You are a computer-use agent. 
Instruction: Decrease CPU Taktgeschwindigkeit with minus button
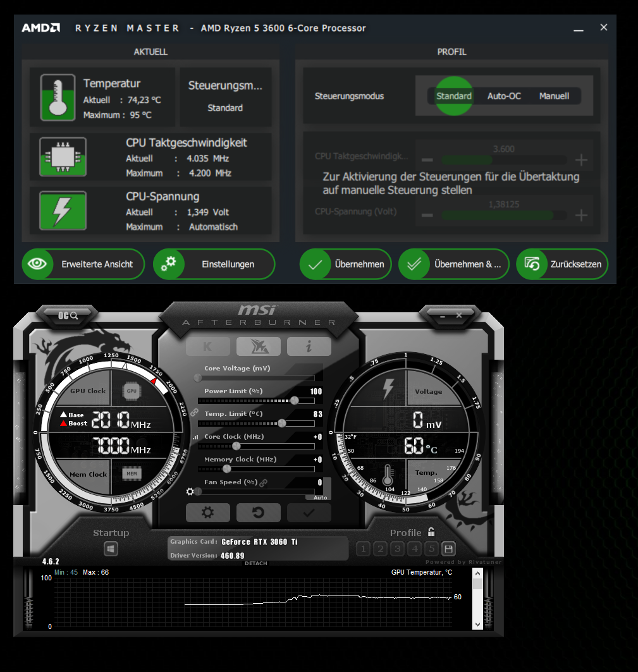click(x=427, y=160)
